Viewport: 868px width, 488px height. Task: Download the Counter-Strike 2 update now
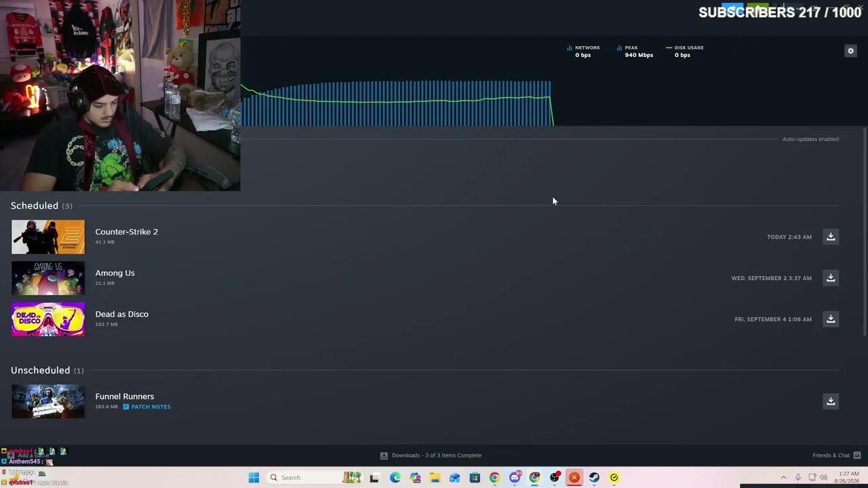(x=831, y=237)
